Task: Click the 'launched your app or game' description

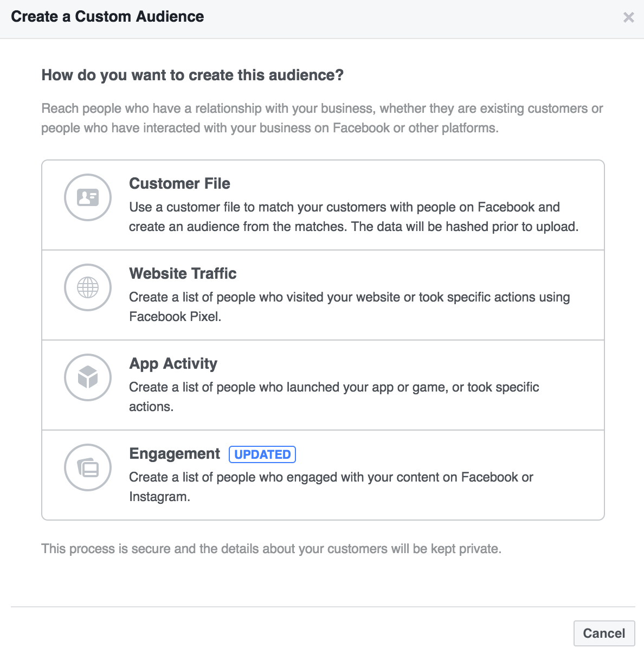Action: [334, 397]
